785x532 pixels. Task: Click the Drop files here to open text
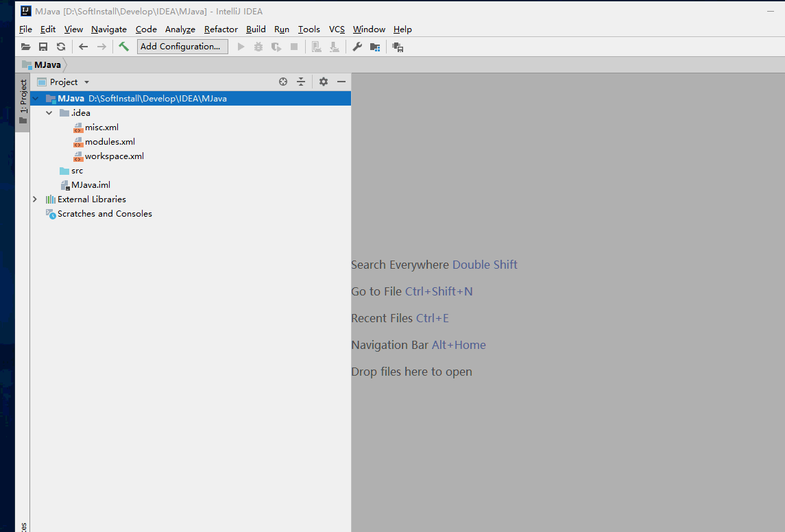(x=411, y=372)
